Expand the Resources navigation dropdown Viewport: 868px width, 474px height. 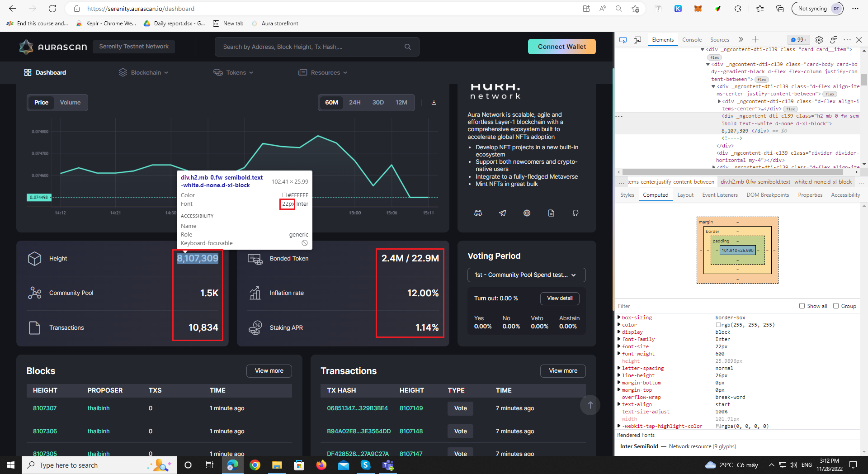[322, 72]
